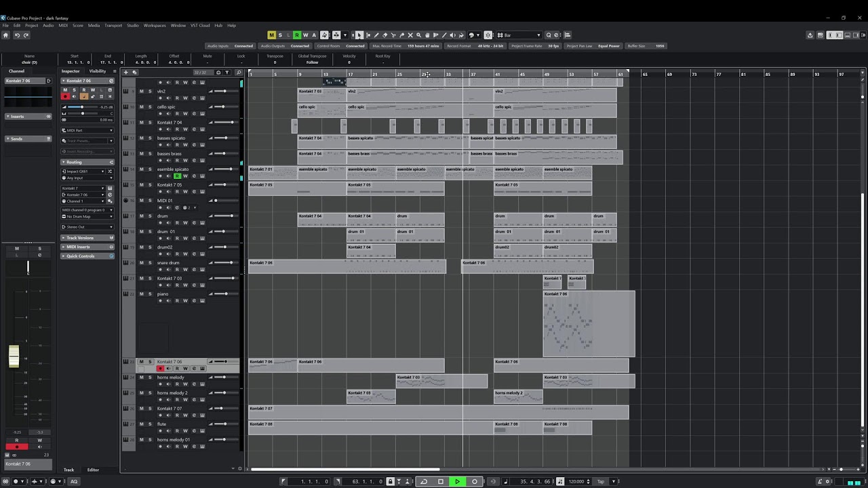Toggle Snap on/off button
The image size is (868, 488).
(488, 35)
